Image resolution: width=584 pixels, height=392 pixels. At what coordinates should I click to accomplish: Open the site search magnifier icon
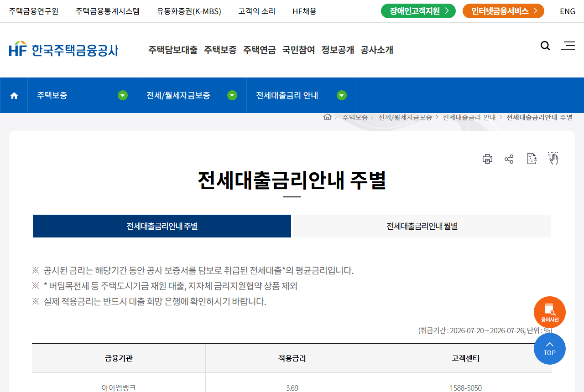point(545,46)
